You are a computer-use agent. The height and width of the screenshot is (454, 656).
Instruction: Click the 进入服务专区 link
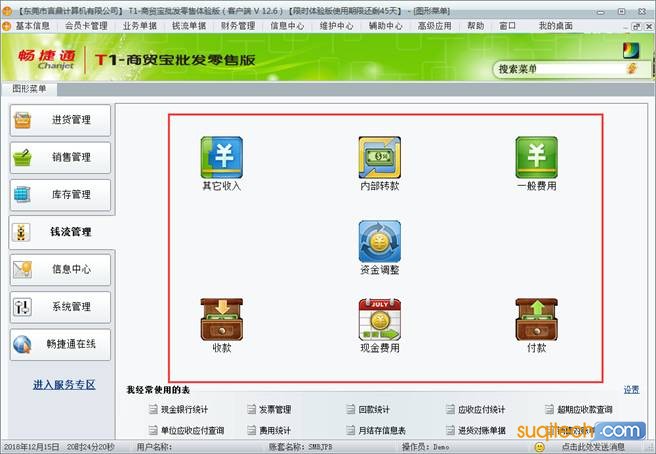coord(64,385)
